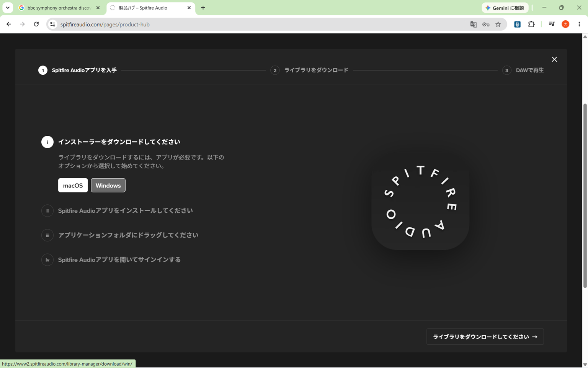Open the saved passwords key icon

pos(486,24)
